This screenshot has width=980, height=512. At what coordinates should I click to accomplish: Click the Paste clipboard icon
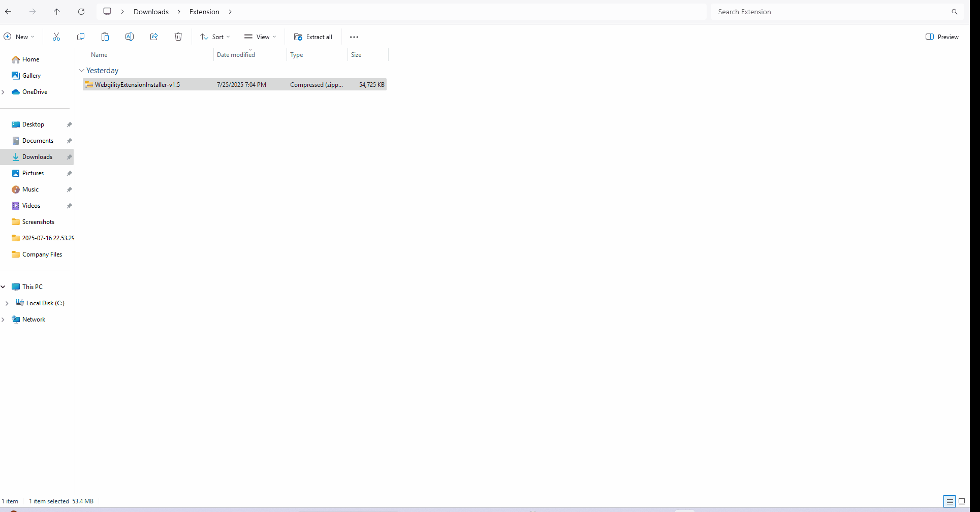[105, 37]
